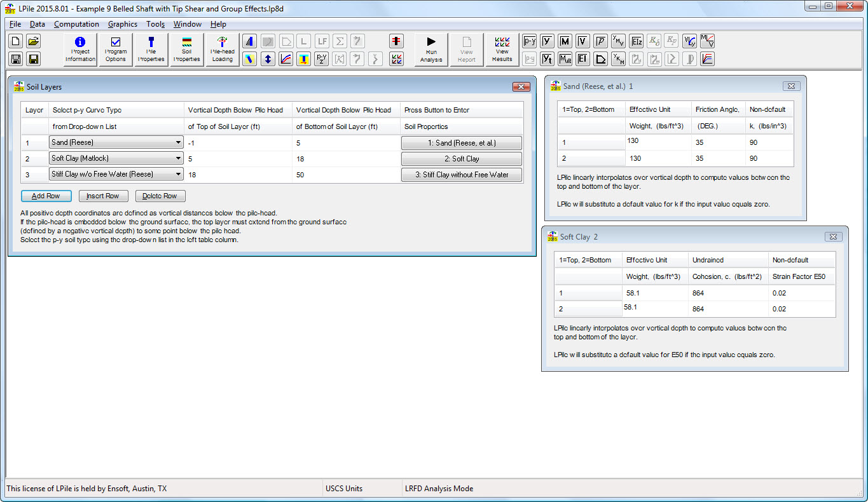Expand the Soft Clay (Matlock) dropdown
This screenshot has width=868, height=502.
[177, 159]
